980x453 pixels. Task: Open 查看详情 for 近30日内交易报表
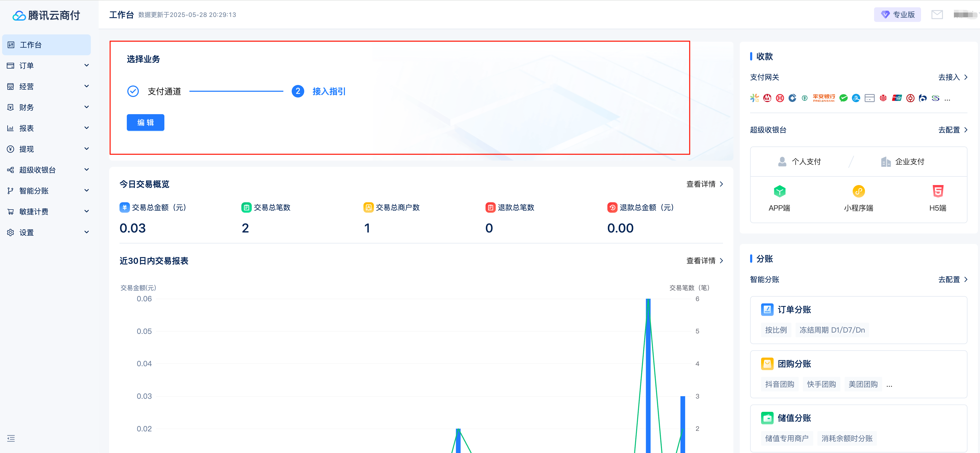(704, 261)
